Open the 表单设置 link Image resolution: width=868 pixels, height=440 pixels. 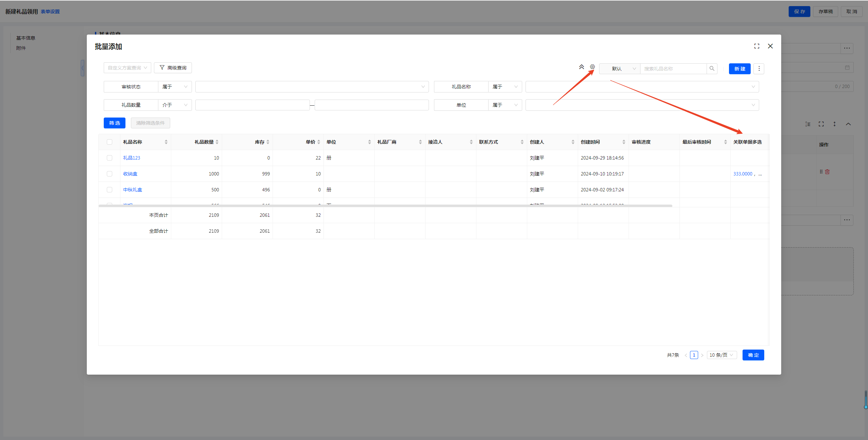[50, 12]
